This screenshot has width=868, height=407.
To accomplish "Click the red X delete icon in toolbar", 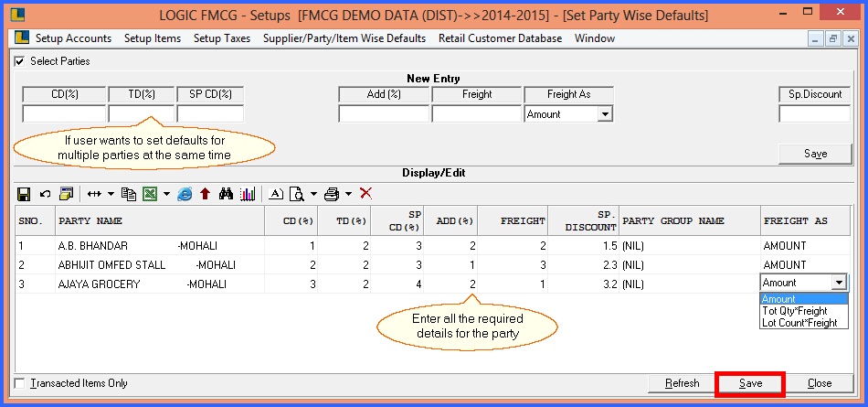I will (x=365, y=193).
